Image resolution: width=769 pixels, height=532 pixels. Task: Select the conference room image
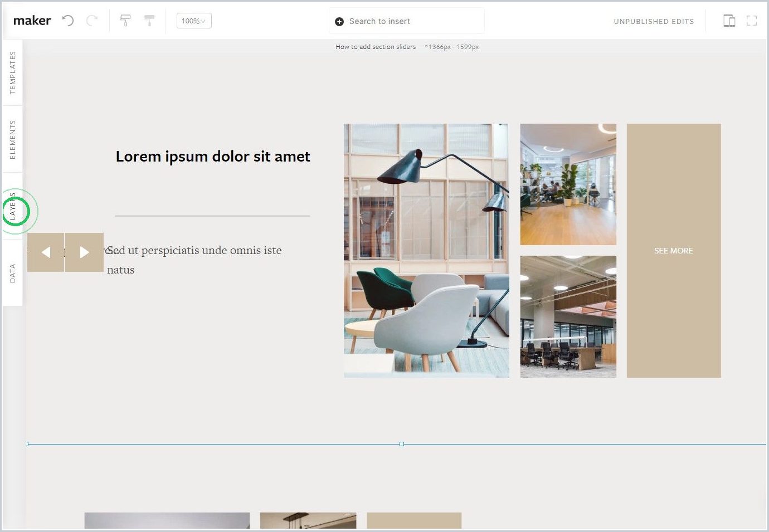568,317
